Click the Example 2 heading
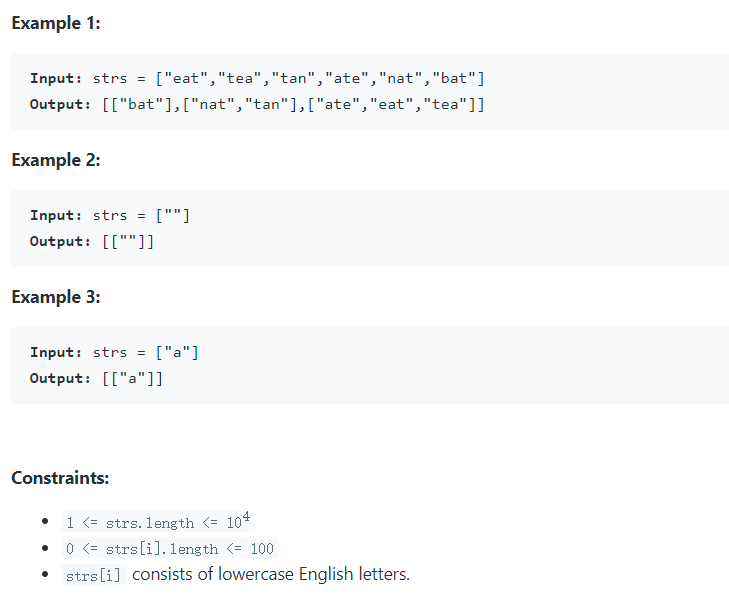 point(56,160)
